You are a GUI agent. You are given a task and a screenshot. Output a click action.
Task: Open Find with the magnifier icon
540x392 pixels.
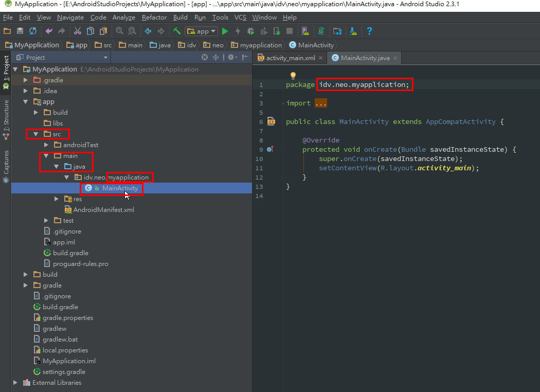tap(119, 31)
